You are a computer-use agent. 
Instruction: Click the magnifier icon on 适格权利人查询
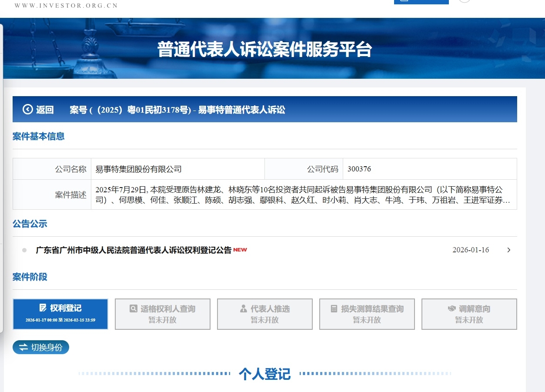[x=134, y=308]
